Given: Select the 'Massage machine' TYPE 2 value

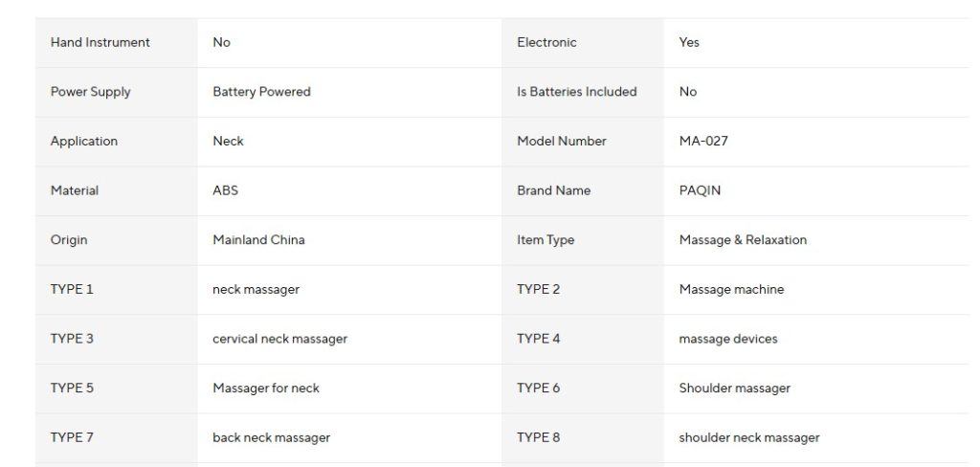Looking at the screenshot, I should coord(731,289).
